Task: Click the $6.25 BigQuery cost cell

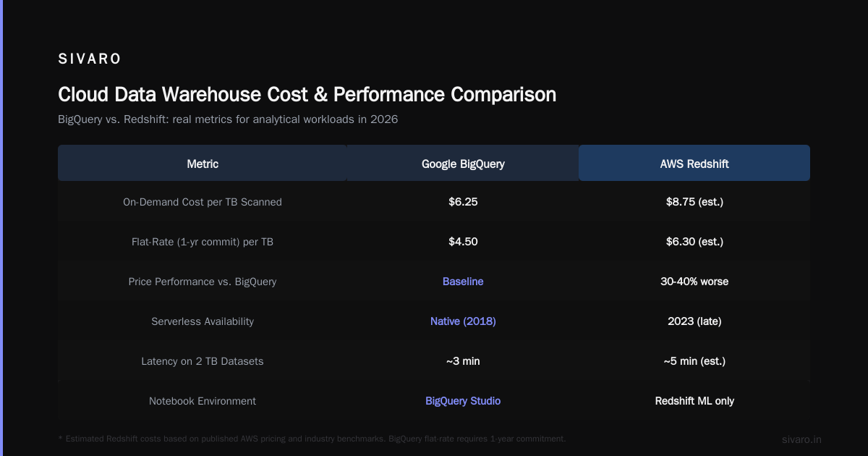Action: click(x=463, y=202)
